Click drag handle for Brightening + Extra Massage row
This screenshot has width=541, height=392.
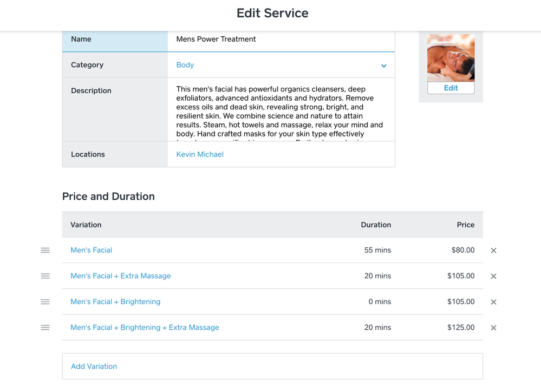tap(45, 328)
